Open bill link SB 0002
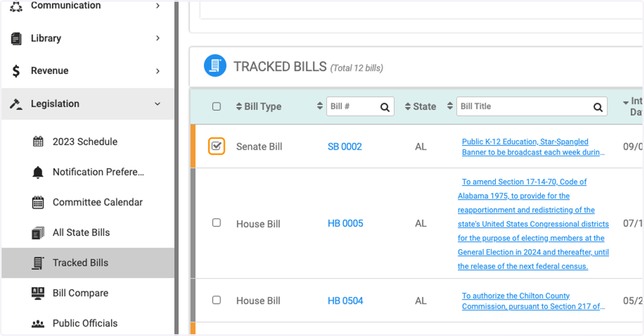 [345, 147]
